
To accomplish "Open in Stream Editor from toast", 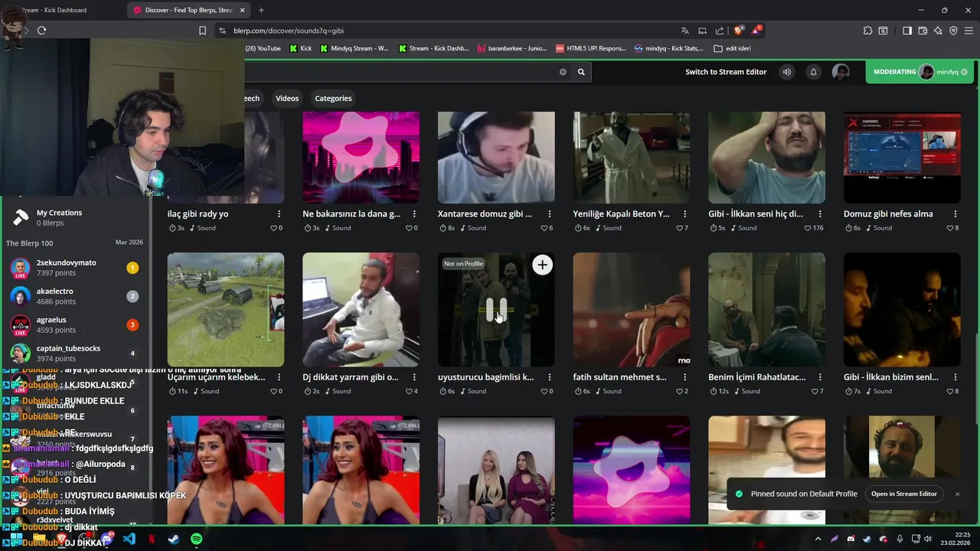I will [x=903, y=494].
